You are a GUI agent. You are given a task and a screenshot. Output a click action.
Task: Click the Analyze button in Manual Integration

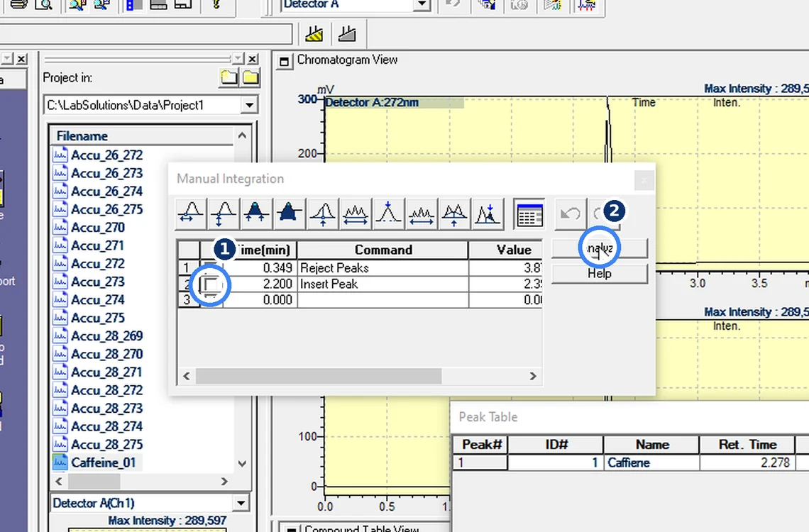point(600,248)
